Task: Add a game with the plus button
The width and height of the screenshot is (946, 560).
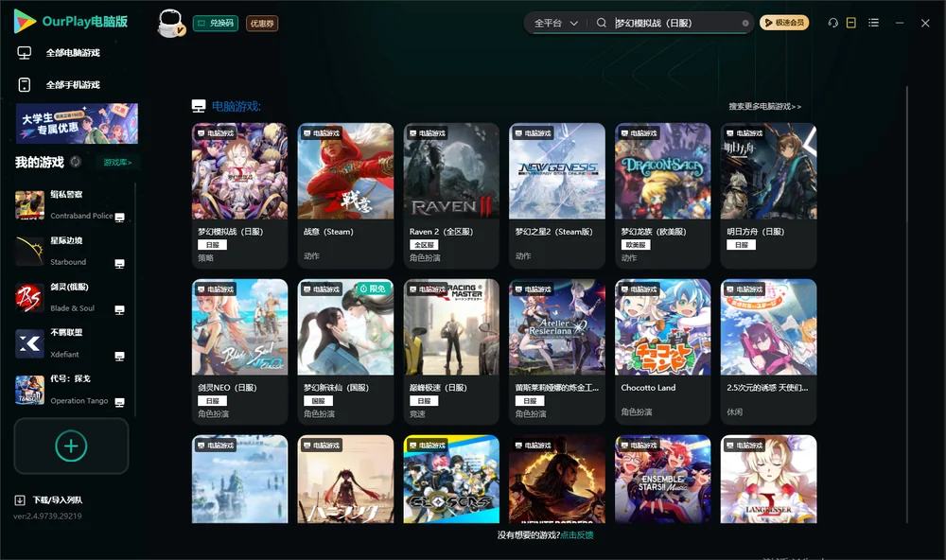Action: click(71, 446)
